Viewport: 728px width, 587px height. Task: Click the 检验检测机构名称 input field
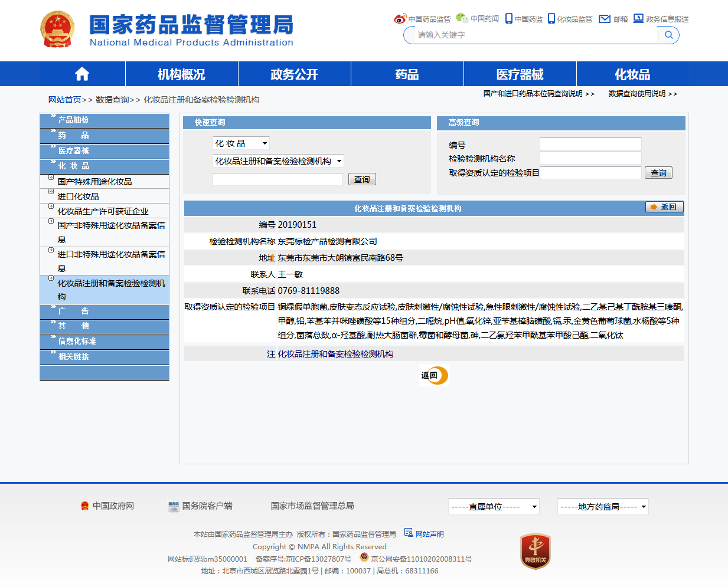[590, 158]
